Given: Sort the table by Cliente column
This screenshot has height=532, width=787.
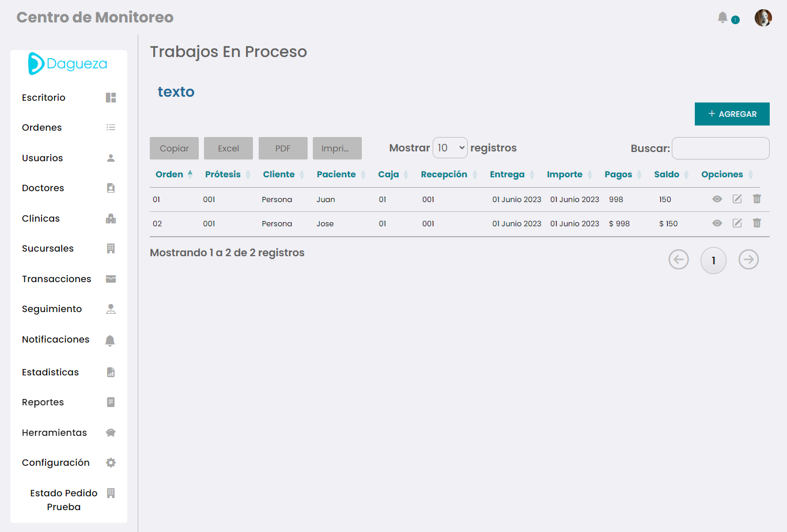Looking at the screenshot, I should point(279,174).
